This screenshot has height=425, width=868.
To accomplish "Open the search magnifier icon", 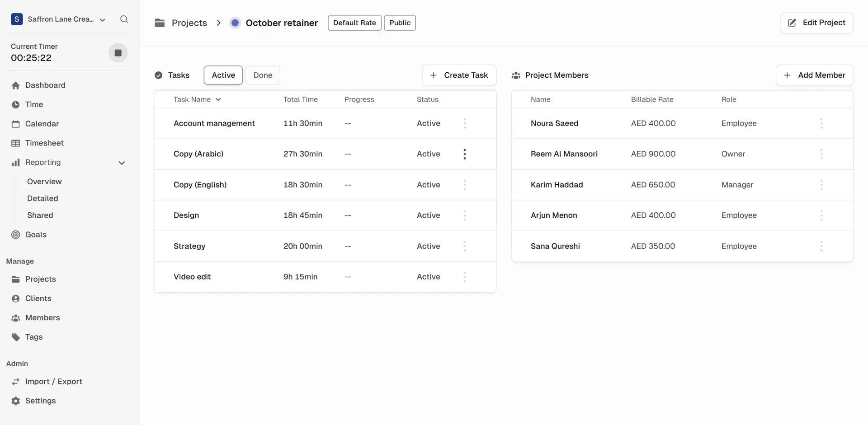I will pos(124,19).
